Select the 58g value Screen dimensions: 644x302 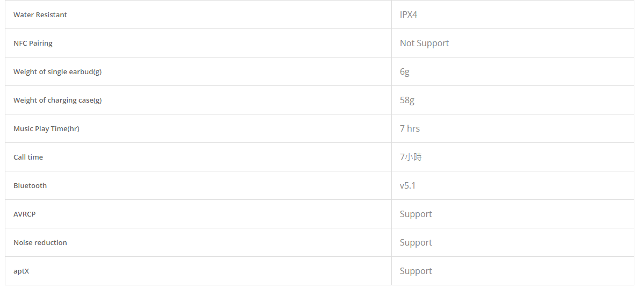[407, 100]
